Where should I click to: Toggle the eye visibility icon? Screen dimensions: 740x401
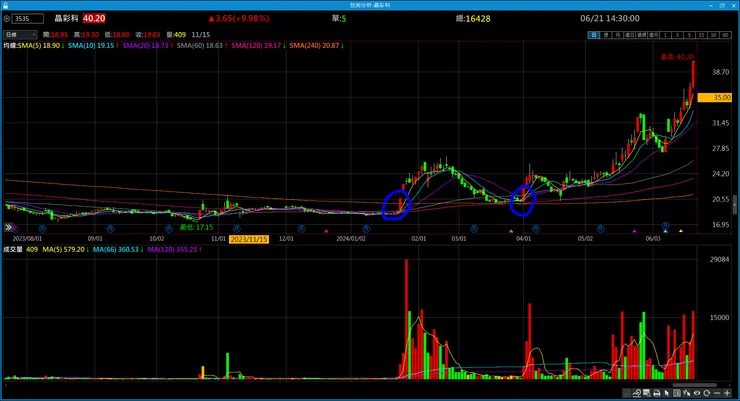tap(697, 393)
